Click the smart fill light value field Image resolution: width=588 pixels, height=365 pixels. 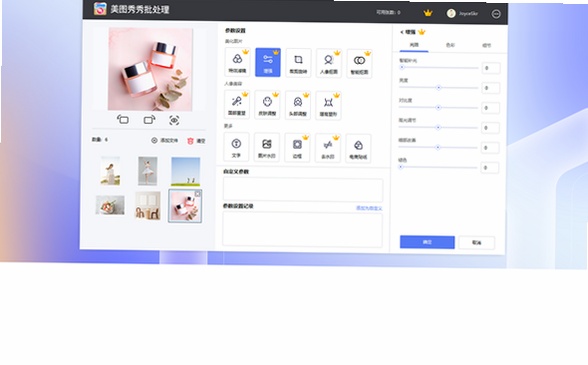490,68
